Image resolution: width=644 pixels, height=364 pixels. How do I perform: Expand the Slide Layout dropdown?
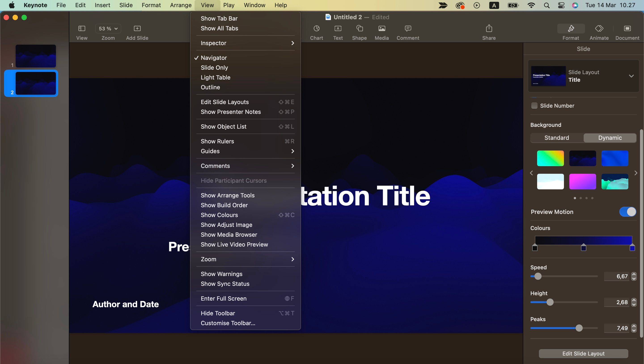pos(632,76)
